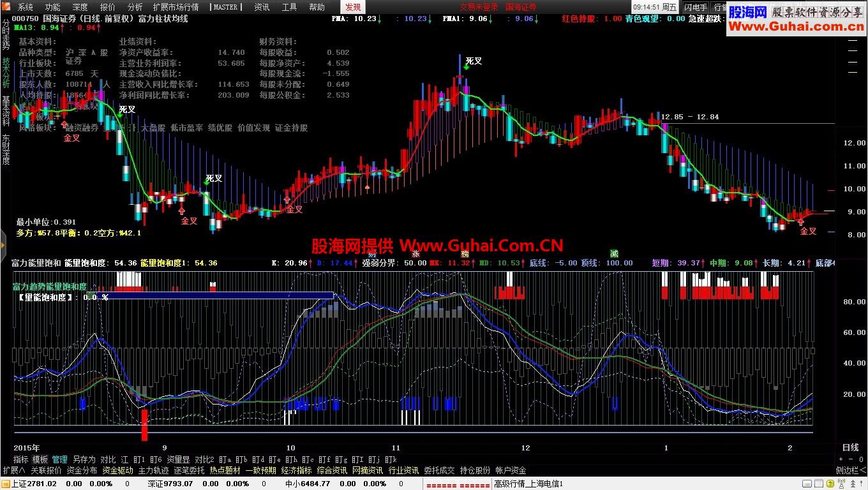Open the 主力轨迹 bottom tab

click(153, 470)
